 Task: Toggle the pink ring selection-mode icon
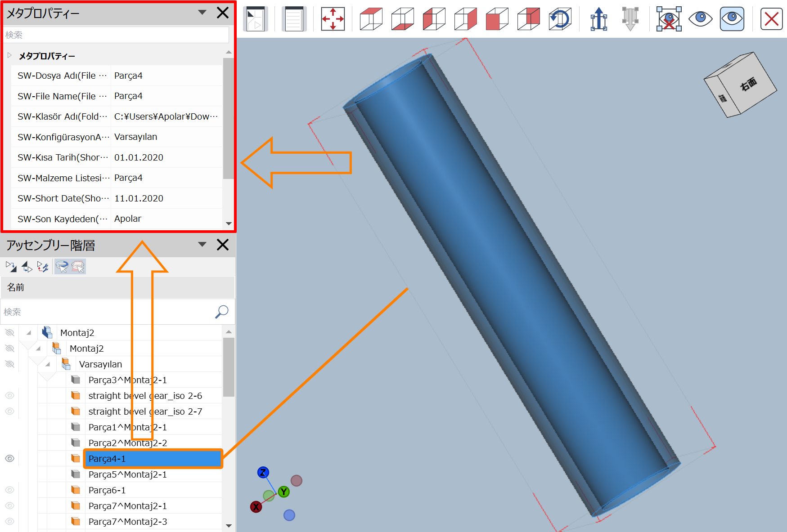coord(78,267)
